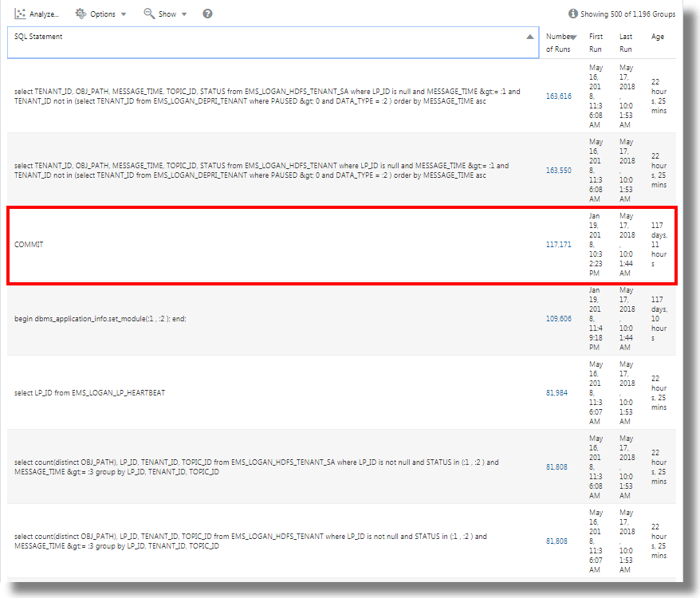The image size is (700, 598).
Task: Click the Show magnifier icon
Action: pyautogui.click(x=148, y=14)
